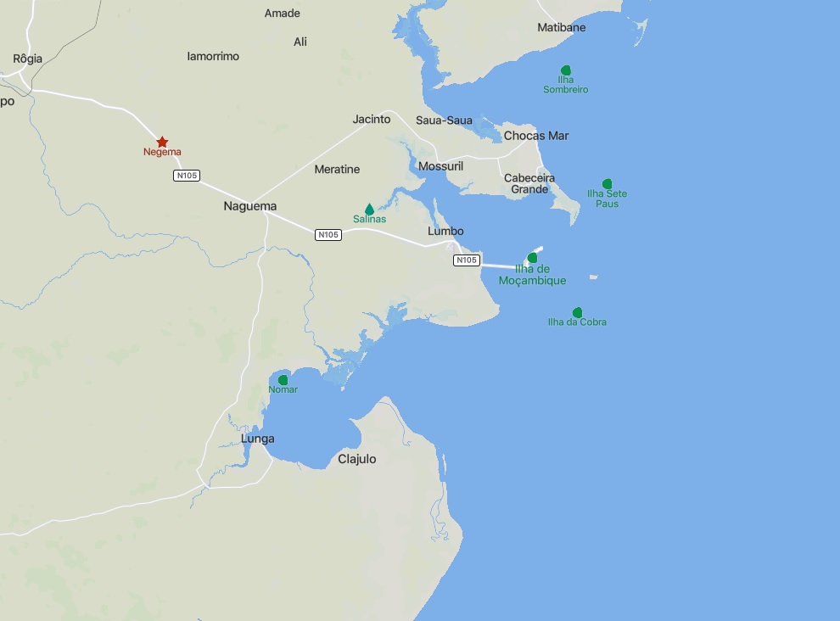Click the N105 road shield near Negema
The width and height of the screenshot is (840, 621).
click(x=187, y=176)
